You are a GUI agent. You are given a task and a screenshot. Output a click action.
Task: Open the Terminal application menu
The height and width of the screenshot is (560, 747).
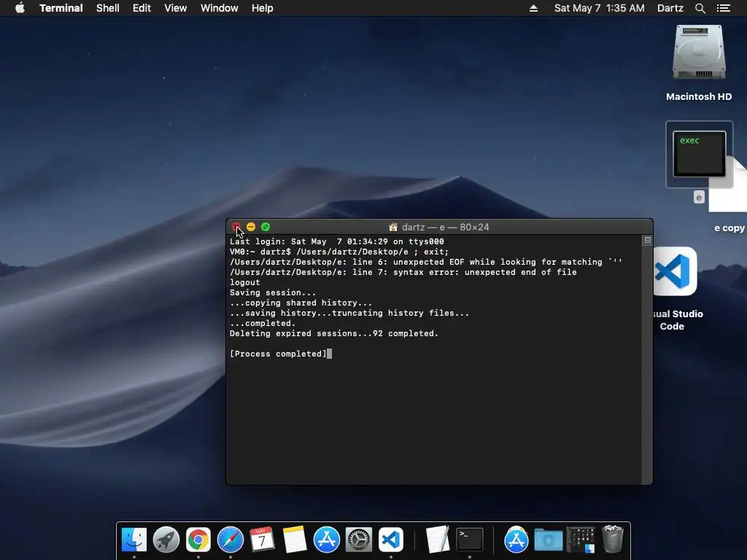pyautogui.click(x=61, y=8)
